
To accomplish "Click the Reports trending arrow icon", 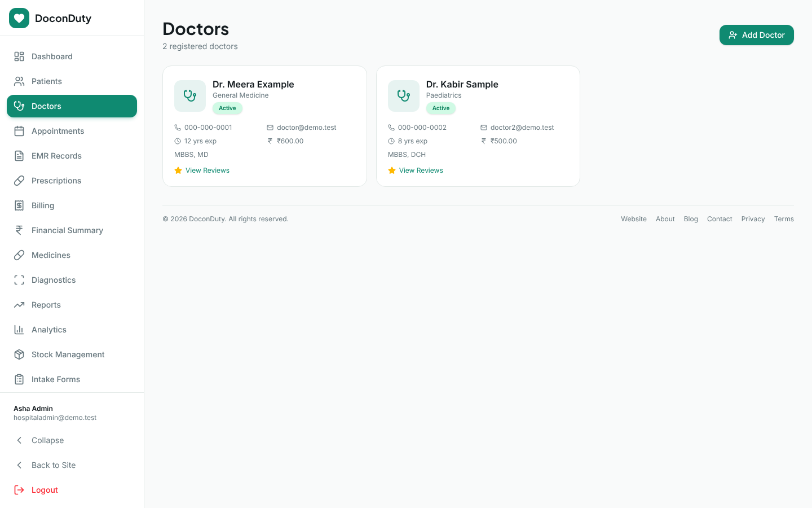I will [19, 305].
